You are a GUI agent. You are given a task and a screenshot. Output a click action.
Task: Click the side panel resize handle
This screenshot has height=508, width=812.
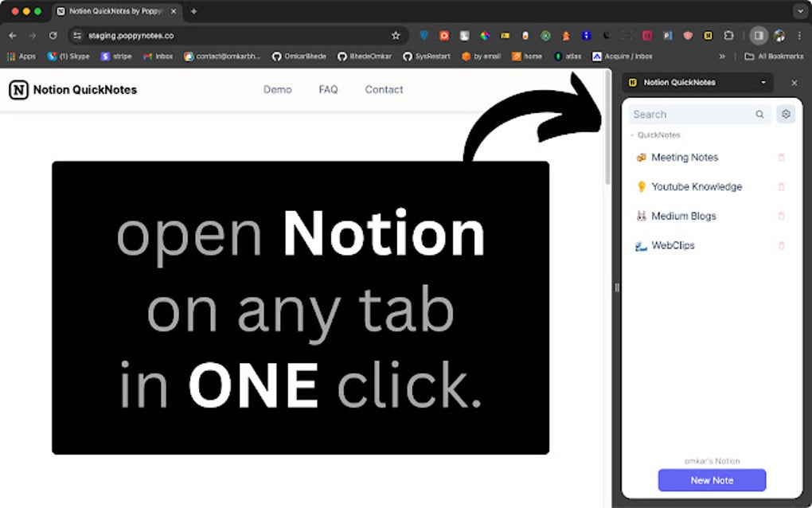click(617, 288)
